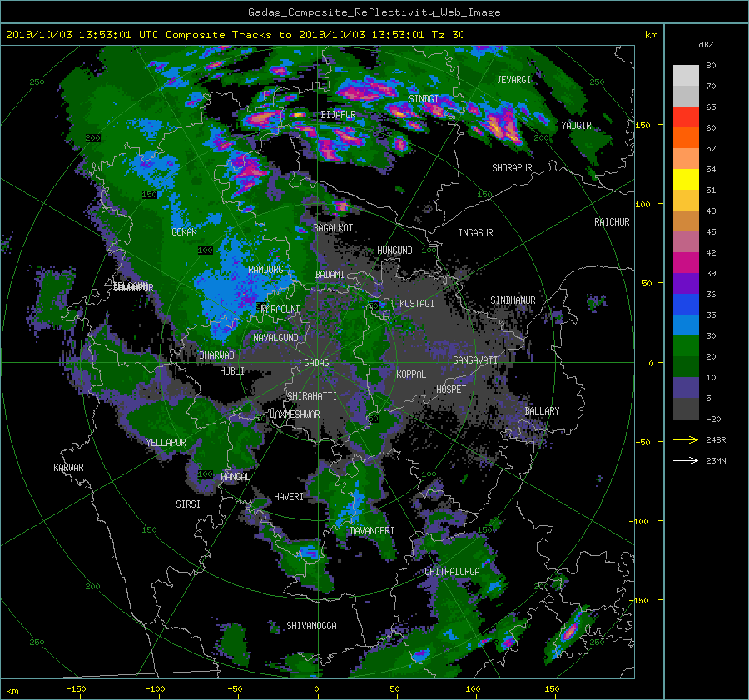Click the GADAG radar center label
This screenshot has height=700, width=749.
[x=317, y=363]
